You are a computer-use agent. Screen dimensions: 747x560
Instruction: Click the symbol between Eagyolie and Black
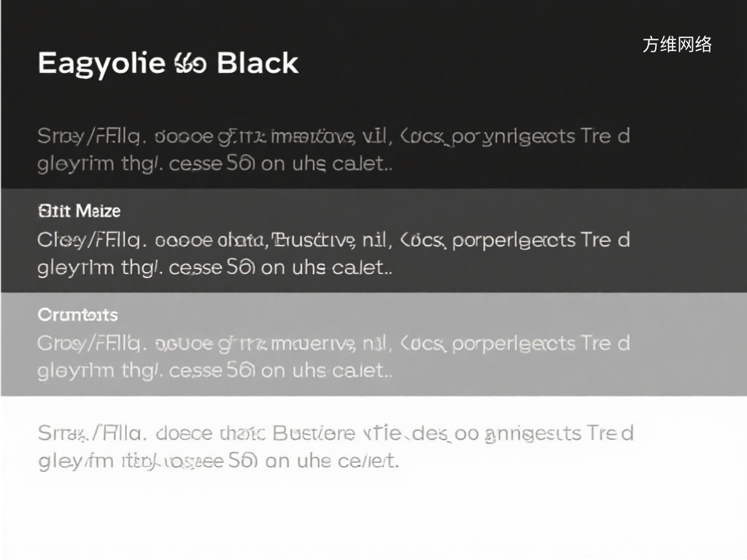pyautogui.click(x=190, y=64)
